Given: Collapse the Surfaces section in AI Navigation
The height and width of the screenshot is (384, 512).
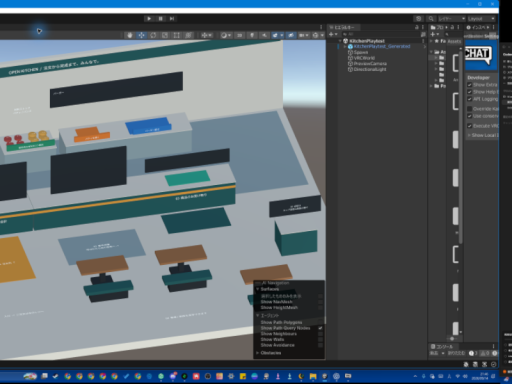Looking at the screenshot, I should [x=257, y=289].
